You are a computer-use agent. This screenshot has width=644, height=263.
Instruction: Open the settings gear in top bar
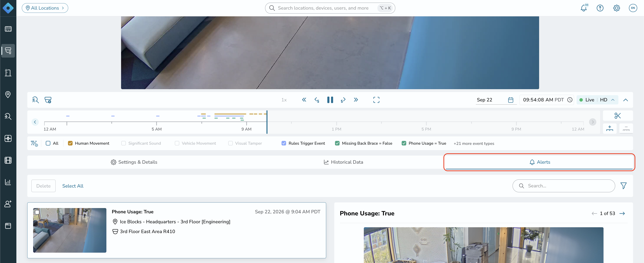tap(617, 8)
